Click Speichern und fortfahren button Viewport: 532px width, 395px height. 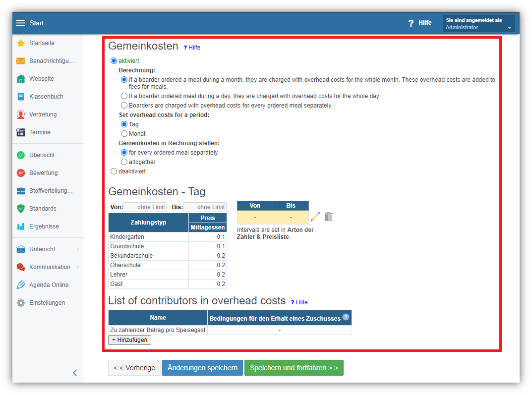coord(294,368)
